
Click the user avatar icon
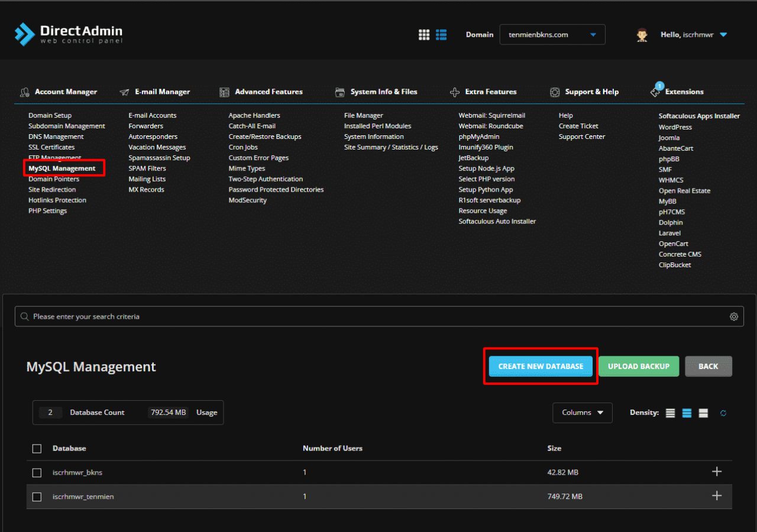[x=642, y=35]
